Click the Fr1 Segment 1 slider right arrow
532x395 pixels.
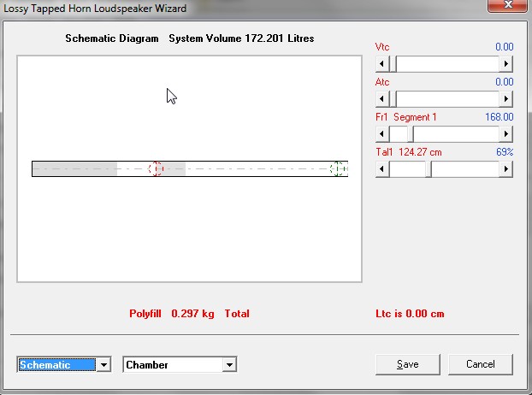pos(505,134)
